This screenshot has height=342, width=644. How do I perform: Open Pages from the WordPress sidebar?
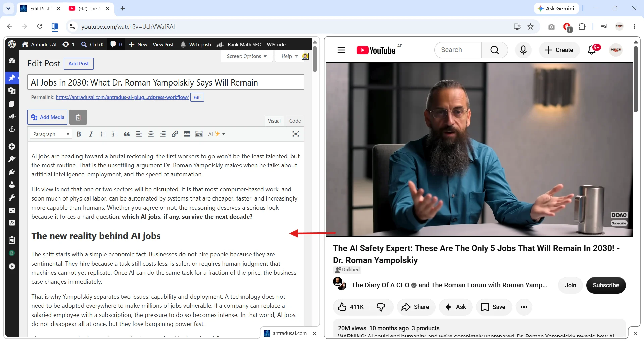pos(12,104)
